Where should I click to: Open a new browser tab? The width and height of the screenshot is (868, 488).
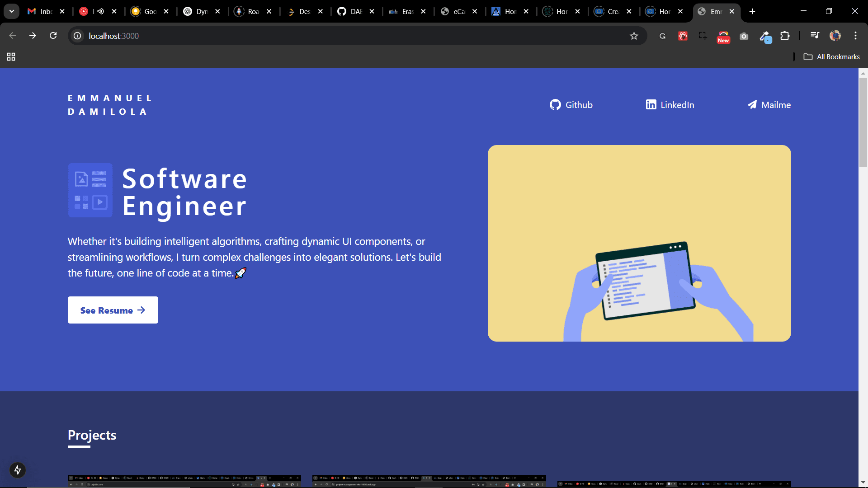(x=752, y=11)
